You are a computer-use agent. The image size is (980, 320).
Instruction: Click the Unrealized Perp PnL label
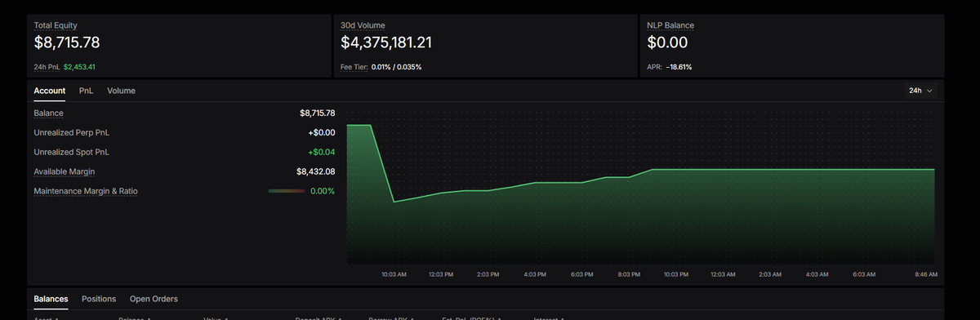(71, 132)
